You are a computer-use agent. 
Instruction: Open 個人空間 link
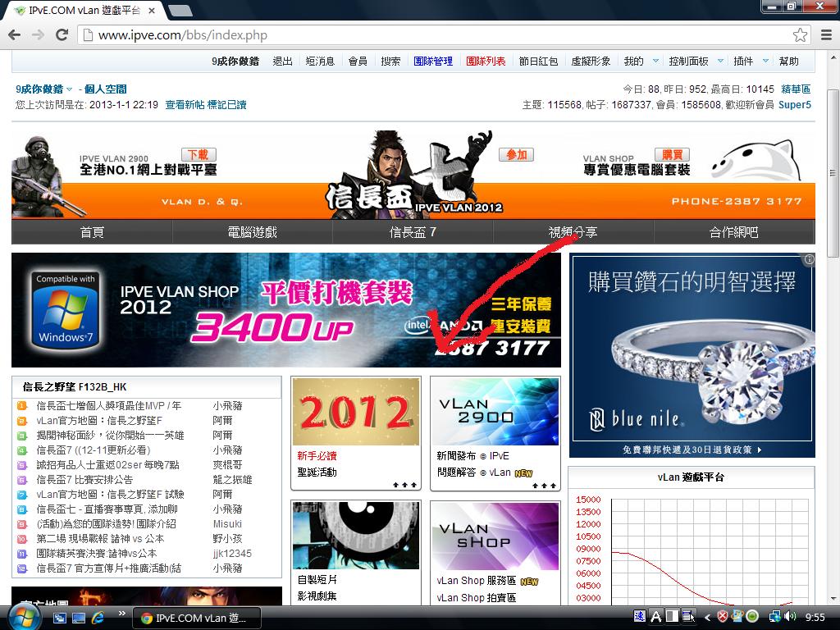105,89
